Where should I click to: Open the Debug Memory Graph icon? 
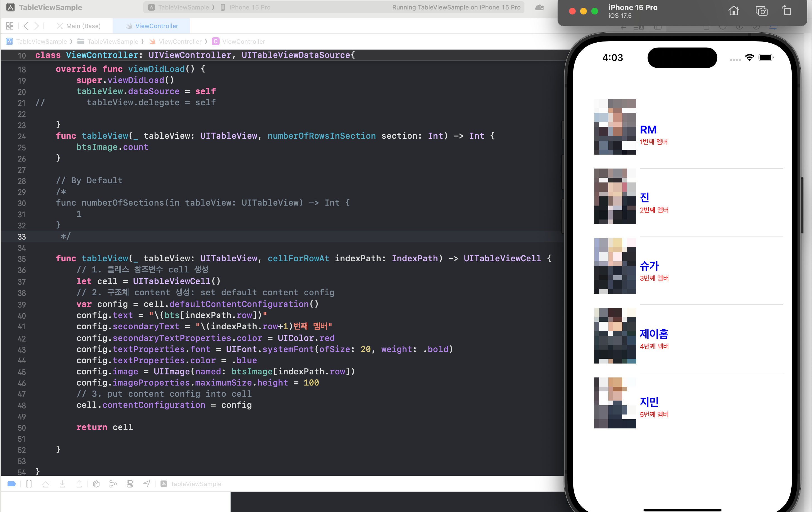point(113,484)
